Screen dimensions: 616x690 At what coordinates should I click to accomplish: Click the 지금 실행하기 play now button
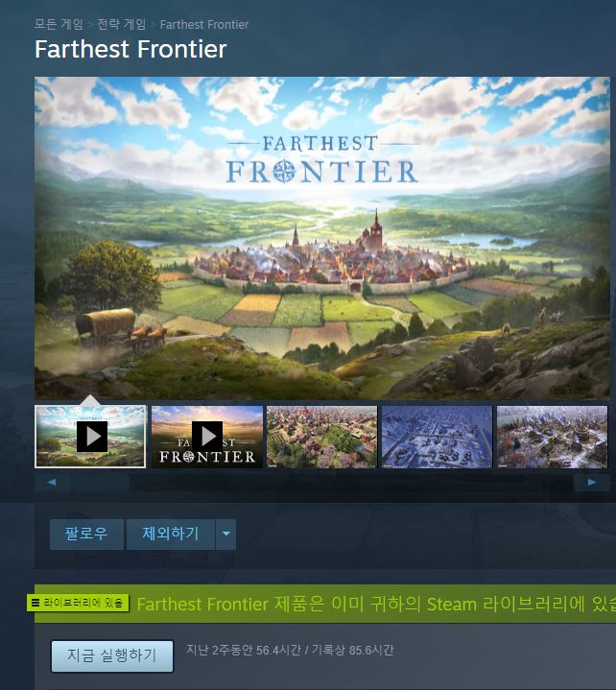(x=111, y=655)
